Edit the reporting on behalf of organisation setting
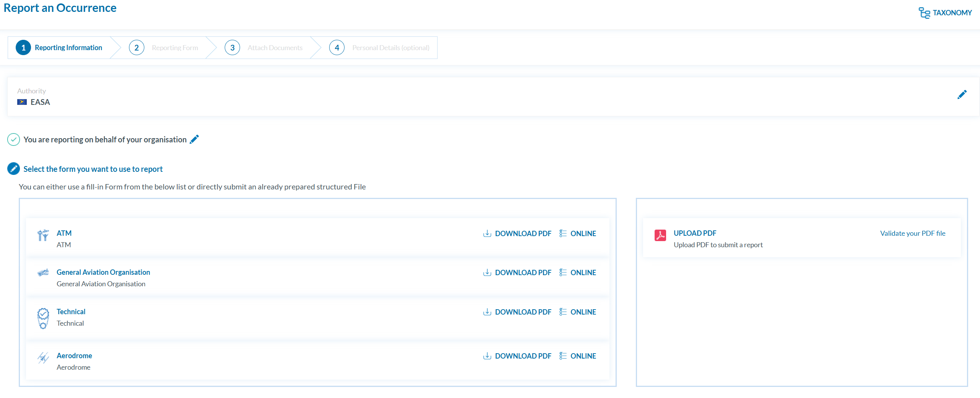 (x=194, y=139)
